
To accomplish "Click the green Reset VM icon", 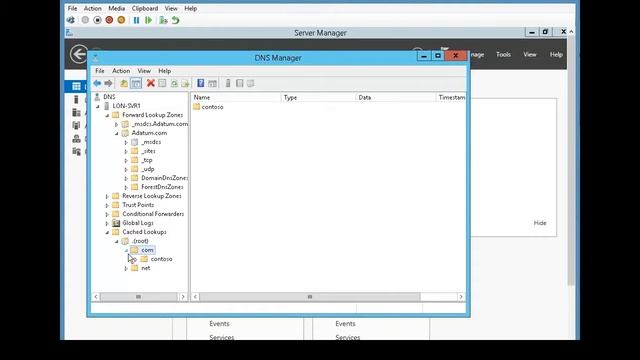I will 149,20.
